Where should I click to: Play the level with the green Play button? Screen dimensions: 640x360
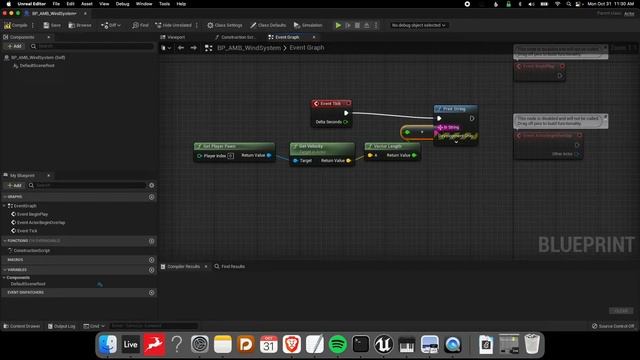338,25
